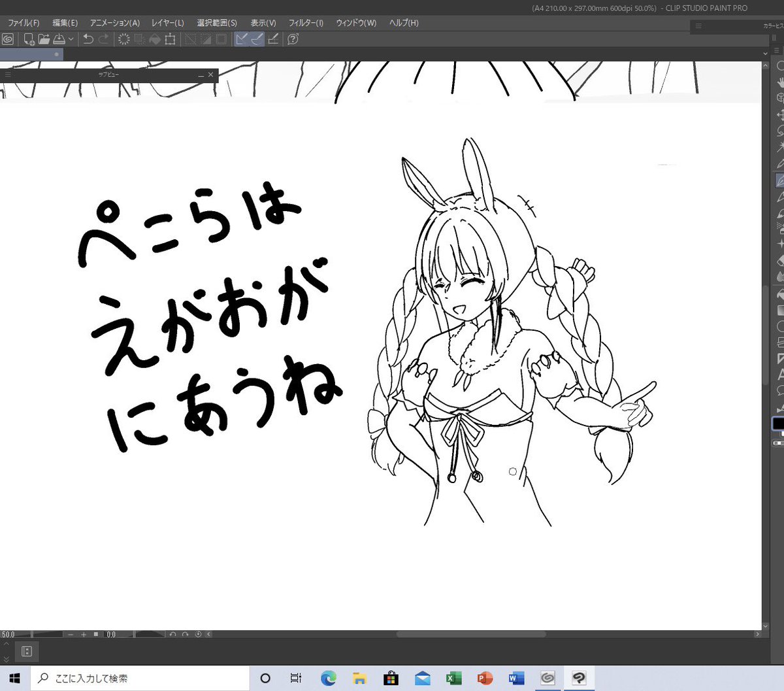Open the アニメーション(A) menu
Image resolution: width=784 pixels, height=691 pixels.
coord(115,23)
